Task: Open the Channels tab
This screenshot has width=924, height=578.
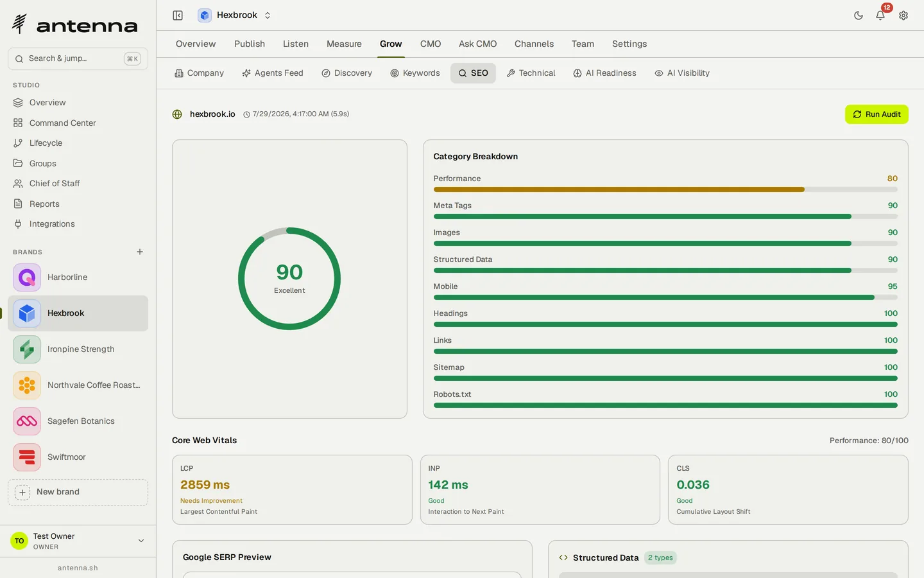Action: (534, 44)
